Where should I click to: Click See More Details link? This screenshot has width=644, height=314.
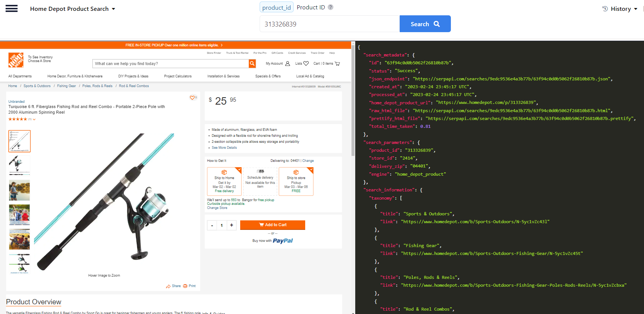tap(224, 148)
